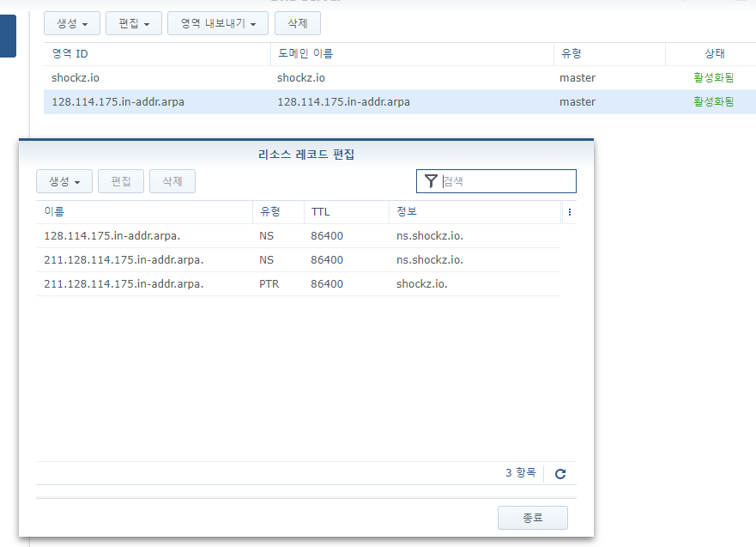Open the 생성 dropdown in the zone toolbar
The image size is (756, 547).
(x=71, y=23)
